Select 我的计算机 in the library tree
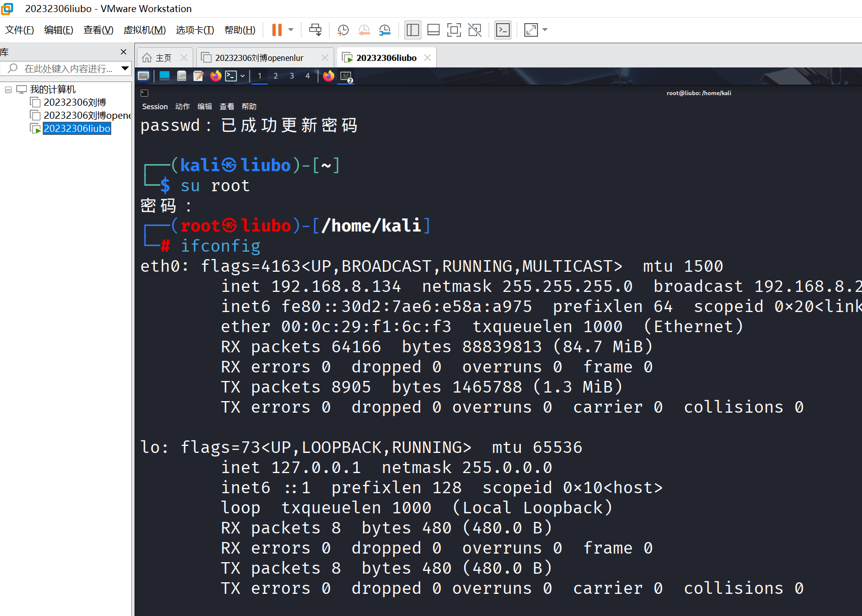Screen dimensions: 862x616 click(52, 90)
